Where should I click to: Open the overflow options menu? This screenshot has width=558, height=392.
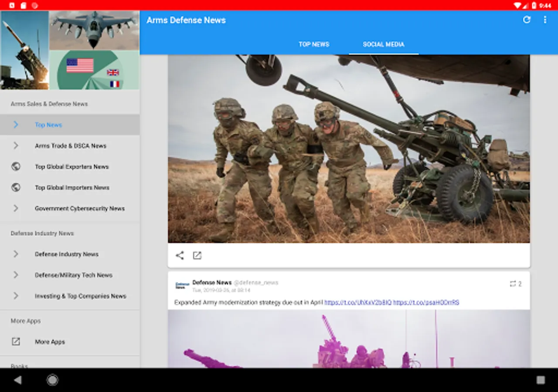(545, 20)
